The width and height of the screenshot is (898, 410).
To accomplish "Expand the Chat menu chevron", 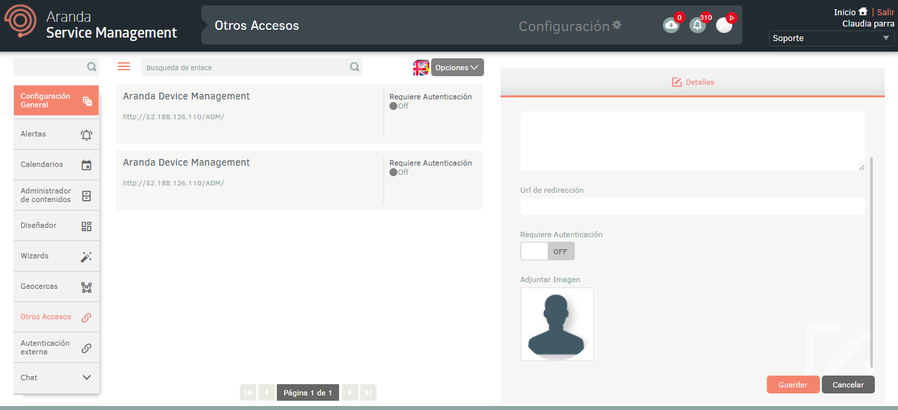I will [x=86, y=378].
